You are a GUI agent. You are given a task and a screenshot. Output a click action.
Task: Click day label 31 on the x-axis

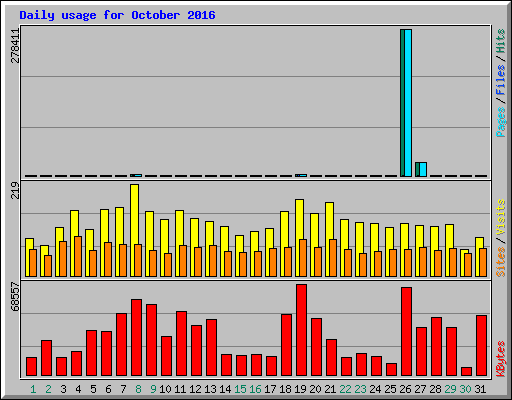pos(480,389)
